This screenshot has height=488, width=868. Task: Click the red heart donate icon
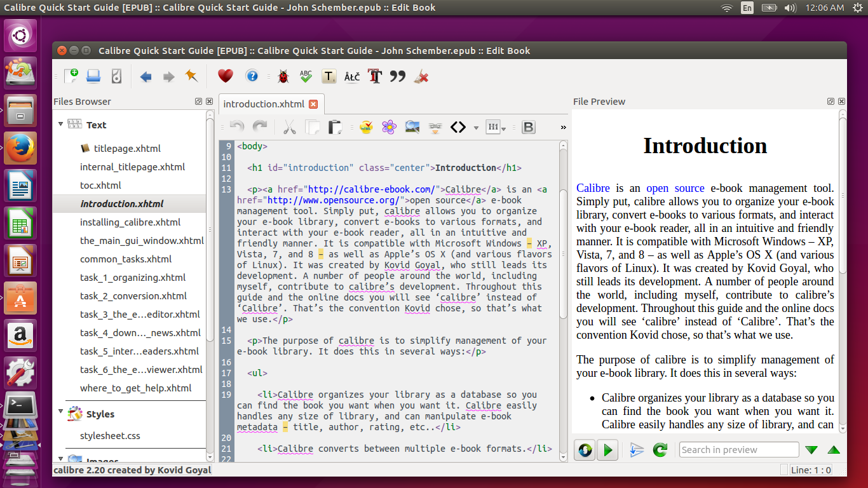tap(226, 76)
